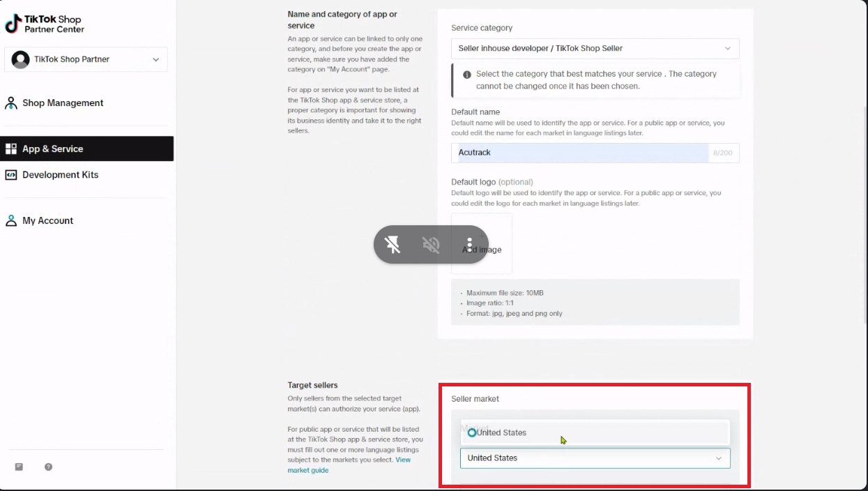Viewport: 868px width, 491px height.
Task: Open My Account page
Action: [47, 221]
